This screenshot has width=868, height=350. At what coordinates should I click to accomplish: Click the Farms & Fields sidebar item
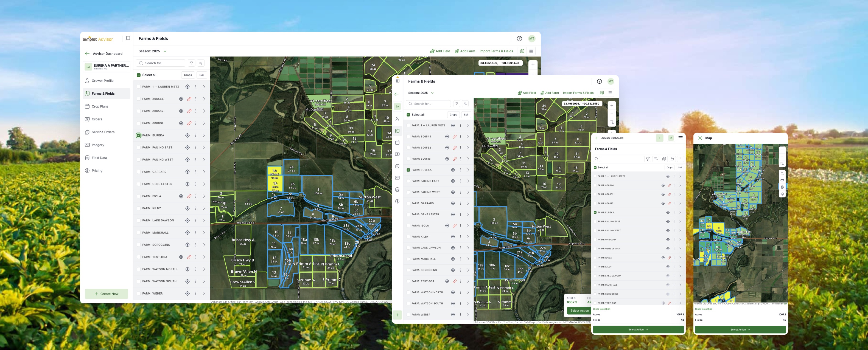pyautogui.click(x=103, y=94)
